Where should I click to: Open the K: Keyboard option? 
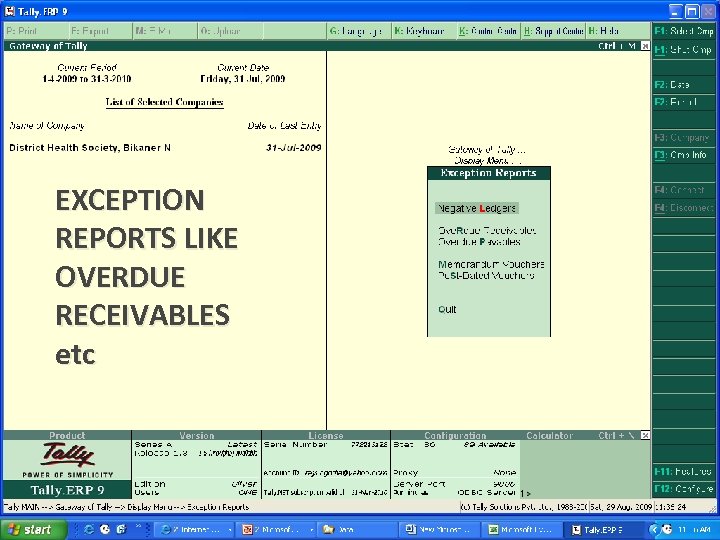(423, 31)
